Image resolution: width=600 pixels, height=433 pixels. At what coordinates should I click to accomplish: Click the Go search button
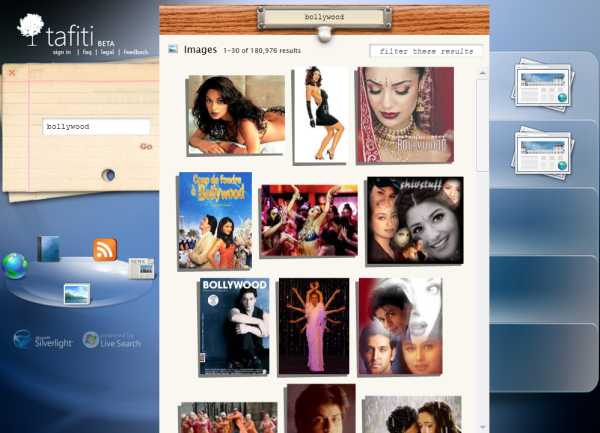(x=146, y=147)
